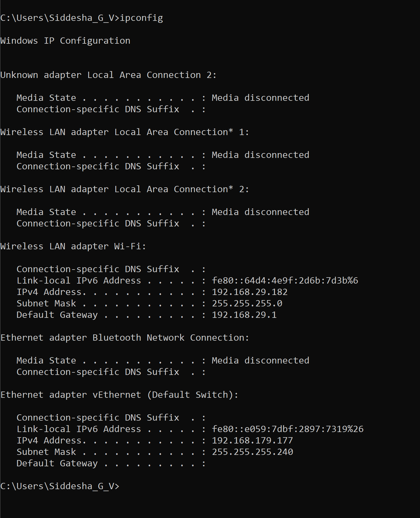Click the Wi-Fi IPv4 address 192.168.29.182
The width and height of the screenshot is (420, 518).
(x=250, y=292)
